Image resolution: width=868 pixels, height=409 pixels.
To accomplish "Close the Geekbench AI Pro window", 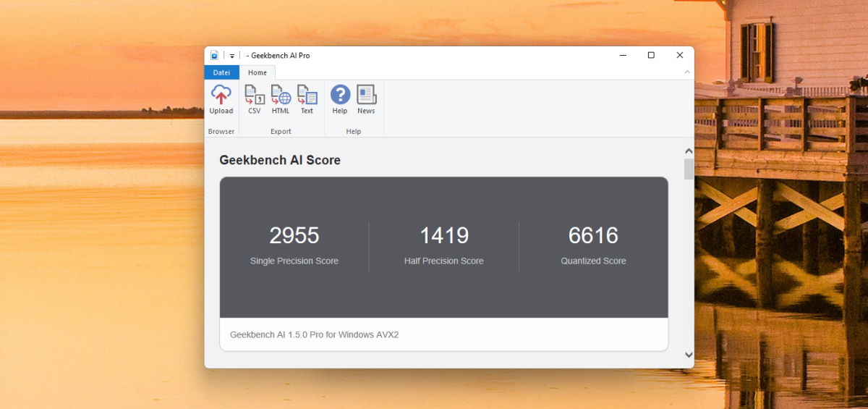I will coord(680,55).
